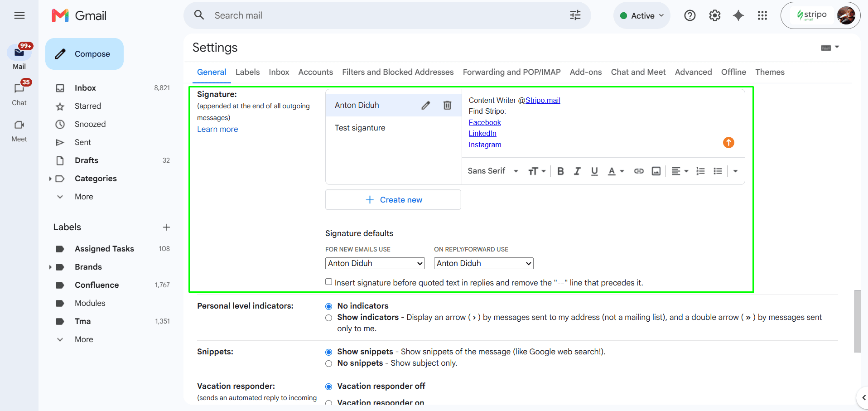Image resolution: width=868 pixels, height=411 pixels.
Task: Open the Google apps grid icon
Action: coord(762,15)
